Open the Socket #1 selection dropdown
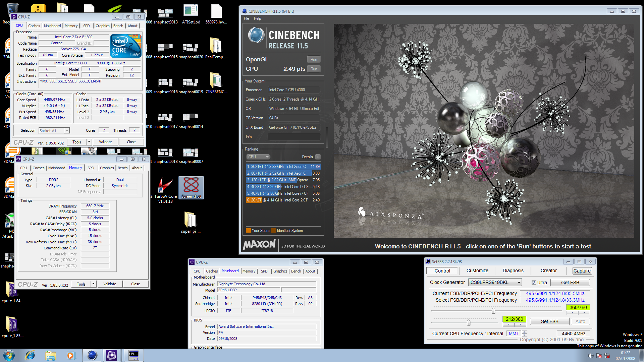The height and width of the screenshot is (362, 644). click(54, 130)
